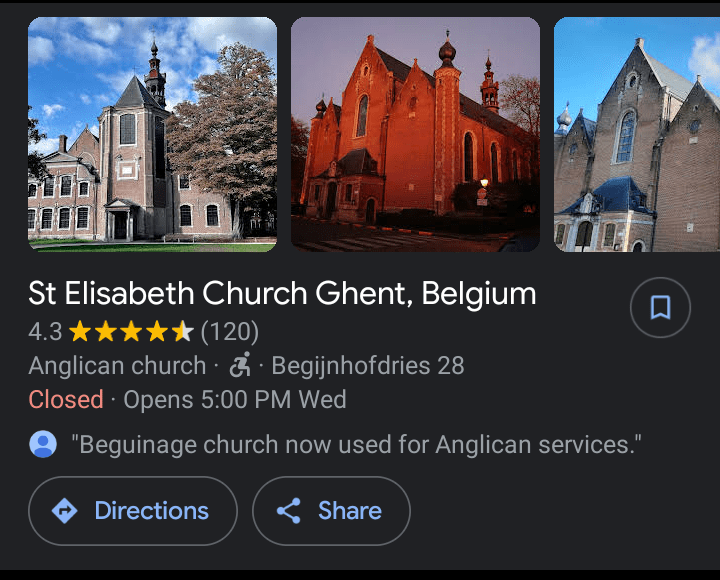
Task: Click the 4.3 rating number
Action: coord(45,331)
